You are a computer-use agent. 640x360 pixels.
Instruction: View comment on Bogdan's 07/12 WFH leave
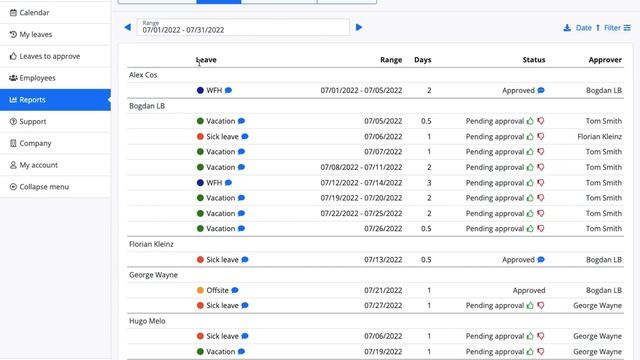pos(229,182)
